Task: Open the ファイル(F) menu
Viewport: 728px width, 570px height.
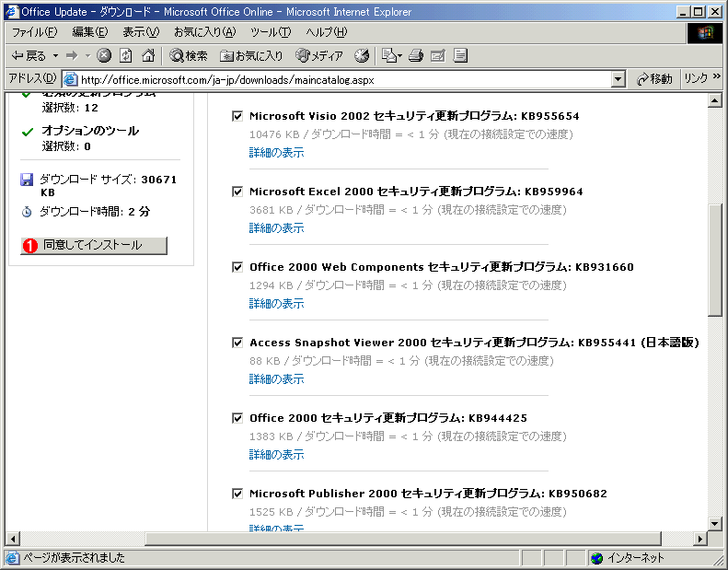Action: pos(34,32)
